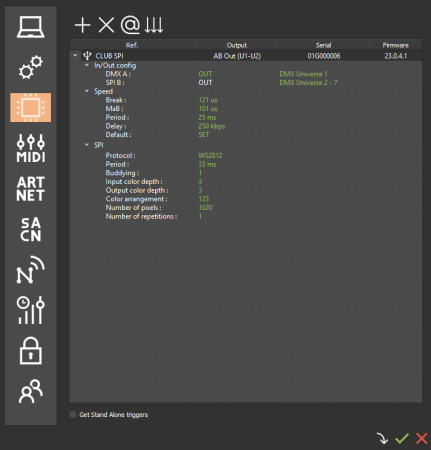Open the network N wireless sidebar icon

[x=31, y=270]
